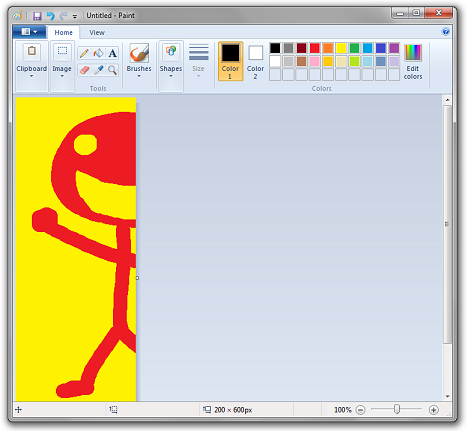Activate the Color 1 selector
Viewport: 468px width, 431px height.
tap(230, 61)
